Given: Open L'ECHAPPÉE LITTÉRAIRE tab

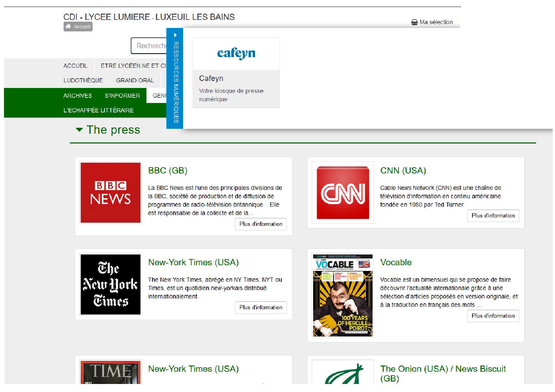Looking at the screenshot, I should pos(99,110).
